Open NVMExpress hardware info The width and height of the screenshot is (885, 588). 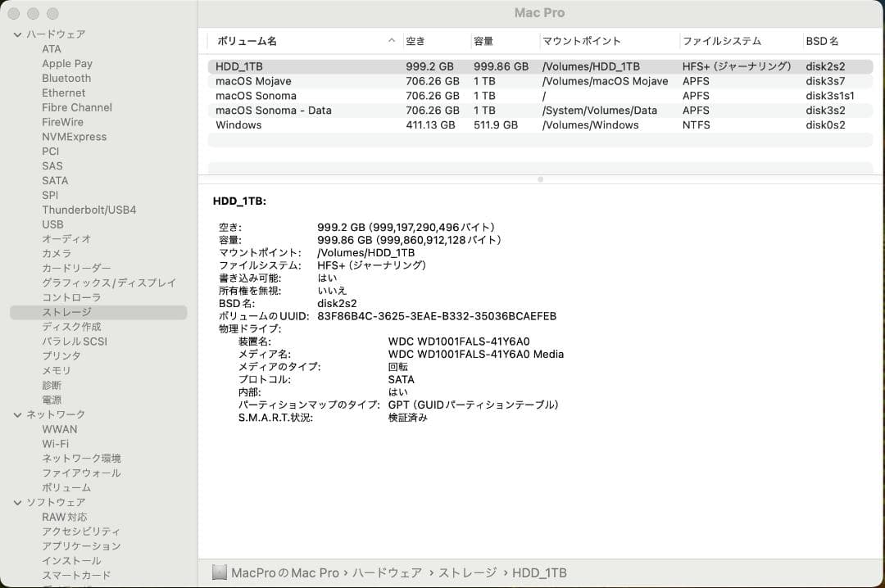74,137
